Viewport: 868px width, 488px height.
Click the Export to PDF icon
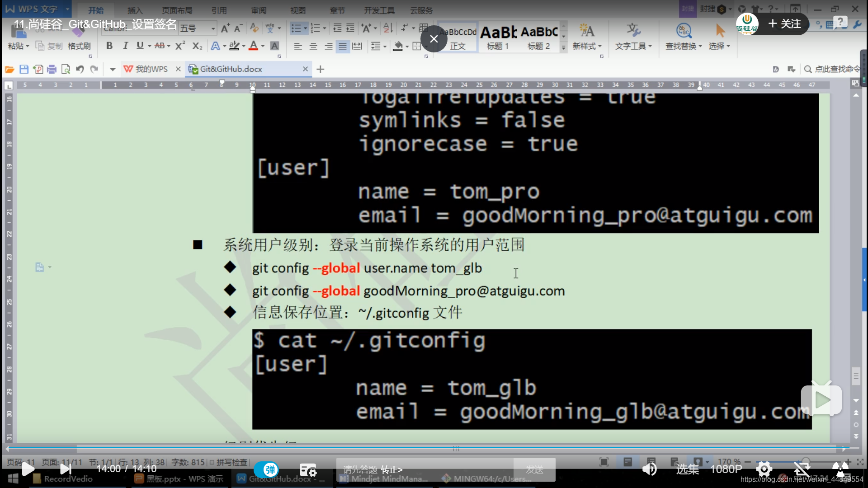coord(38,69)
